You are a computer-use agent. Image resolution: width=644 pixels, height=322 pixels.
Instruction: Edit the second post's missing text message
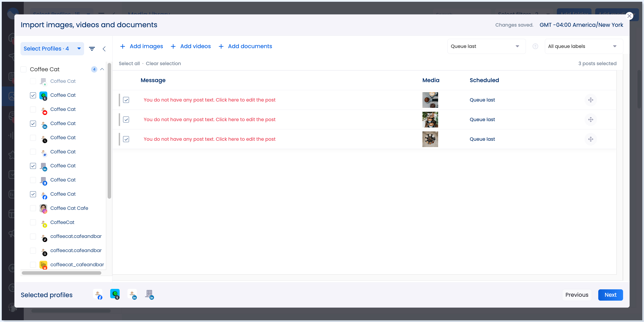[x=210, y=120]
